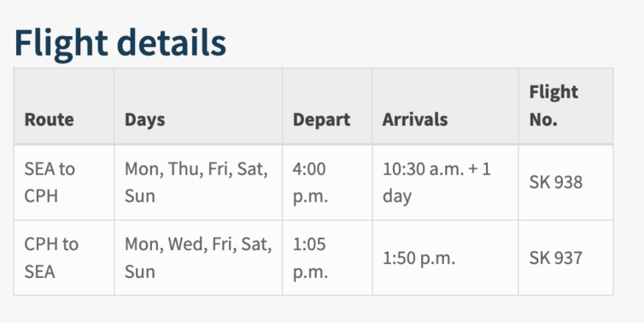Screen dimensions: 644x323
Task: Select days cell containing Thu
Action: click(198, 182)
